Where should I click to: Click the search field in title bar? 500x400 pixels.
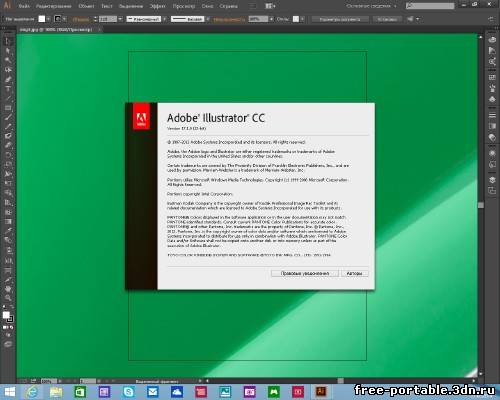point(430,6)
